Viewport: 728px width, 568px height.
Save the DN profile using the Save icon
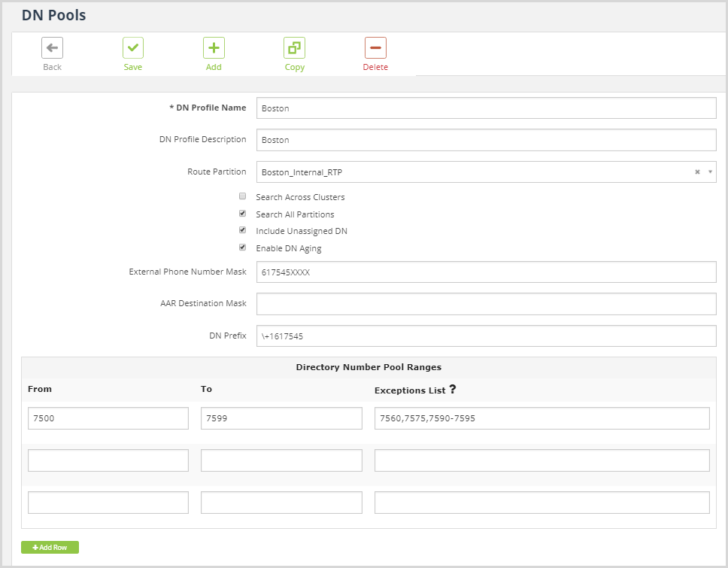pos(133,47)
